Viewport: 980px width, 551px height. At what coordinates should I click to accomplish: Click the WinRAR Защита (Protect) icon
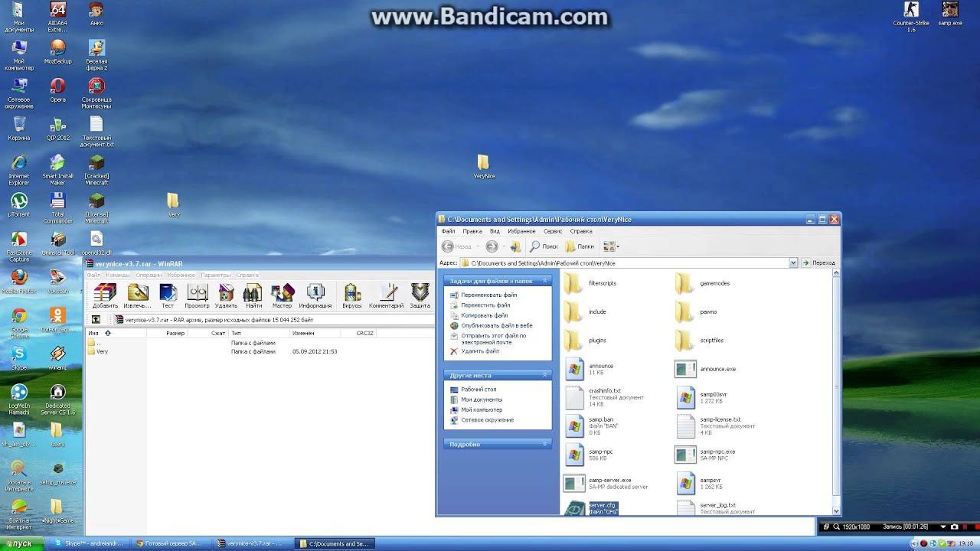pos(420,295)
